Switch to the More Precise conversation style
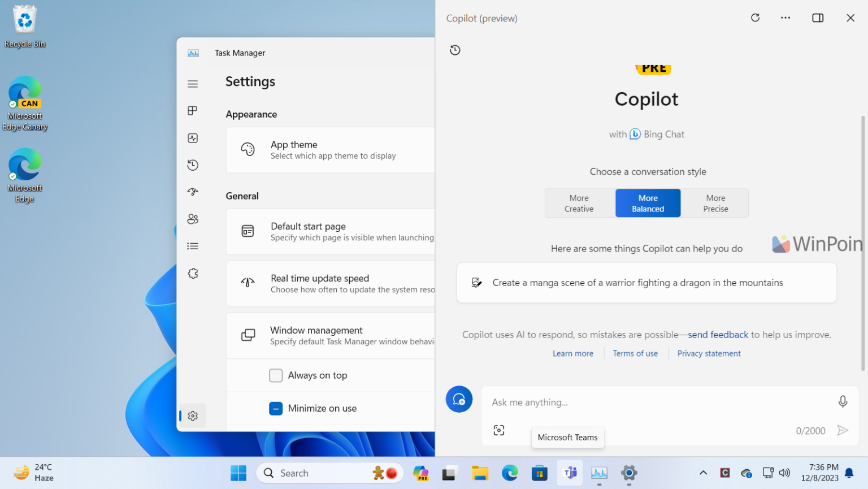The width and height of the screenshot is (868, 489). click(x=715, y=203)
